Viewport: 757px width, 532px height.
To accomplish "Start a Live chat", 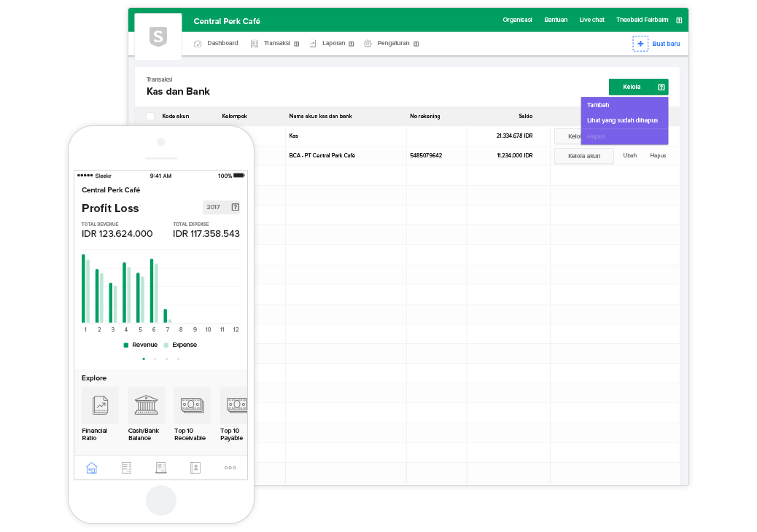I will click(x=592, y=20).
